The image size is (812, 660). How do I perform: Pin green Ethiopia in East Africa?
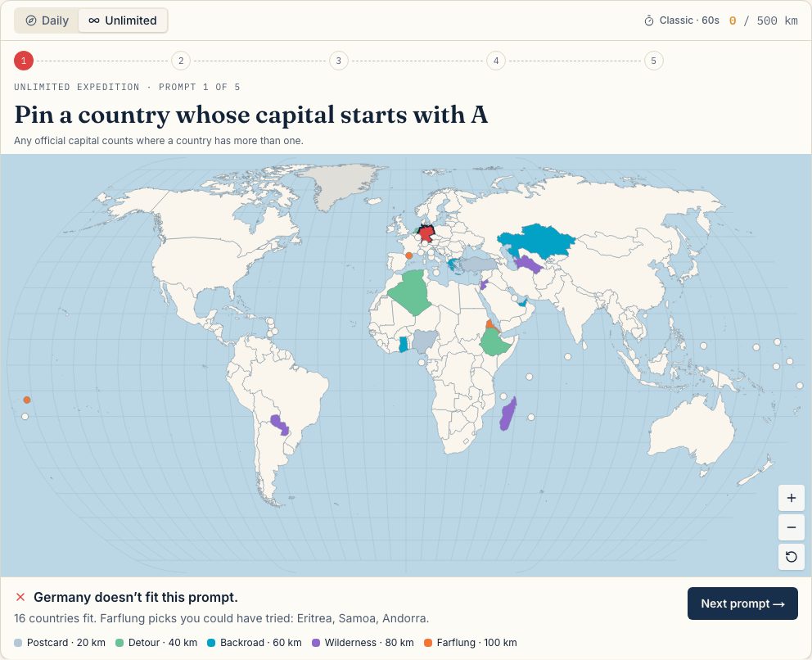[496, 342]
